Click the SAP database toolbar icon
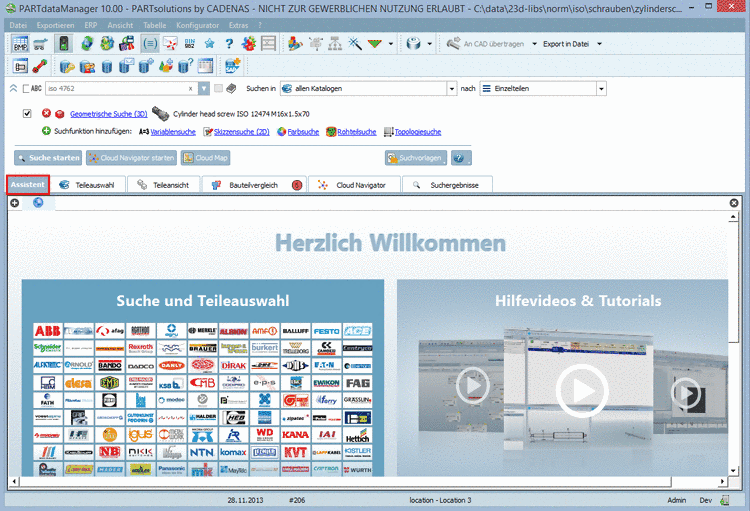 click(x=232, y=66)
